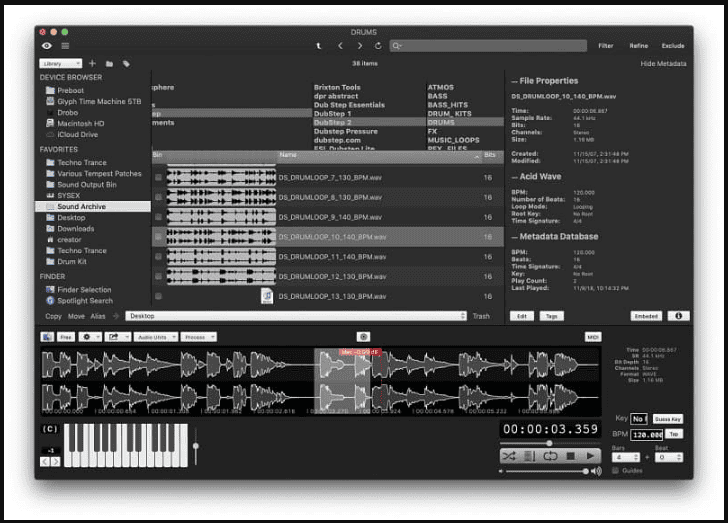The height and width of the screenshot is (523, 728).
Task: Open the search magnifier options menu
Action: pos(396,46)
